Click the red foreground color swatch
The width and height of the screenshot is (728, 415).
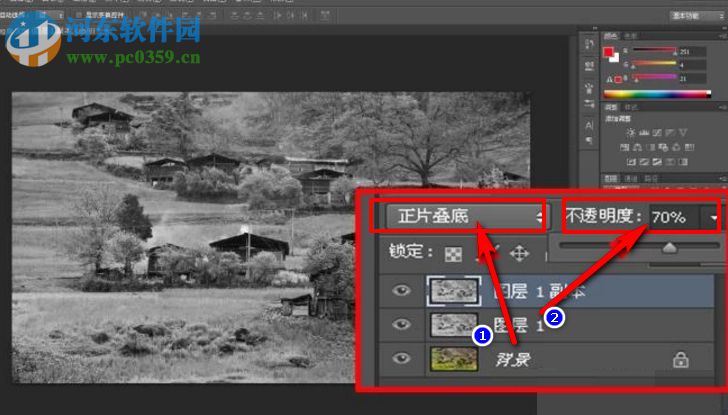coord(608,52)
